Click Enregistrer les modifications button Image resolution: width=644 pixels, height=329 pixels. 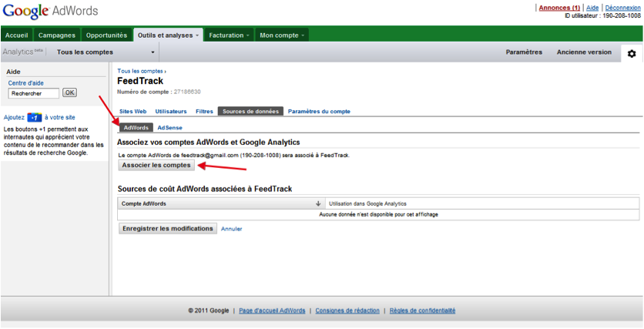(168, 228)
